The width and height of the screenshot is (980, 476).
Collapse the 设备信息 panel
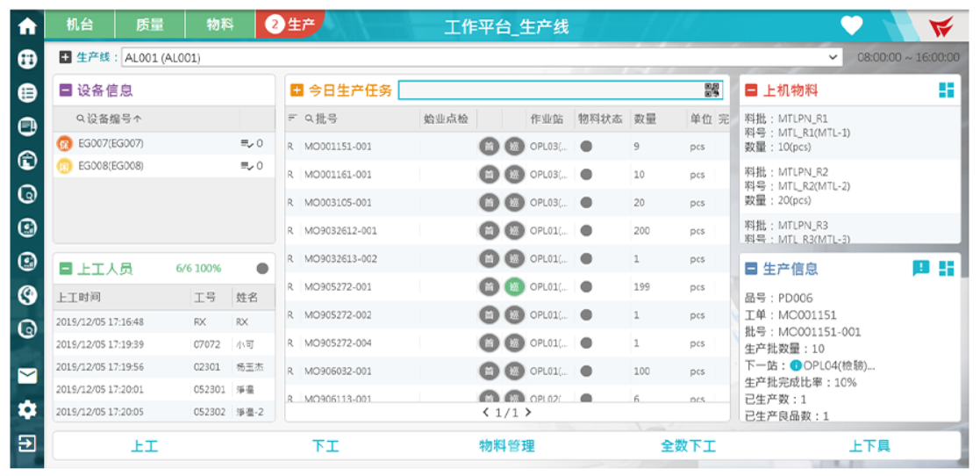66,90
